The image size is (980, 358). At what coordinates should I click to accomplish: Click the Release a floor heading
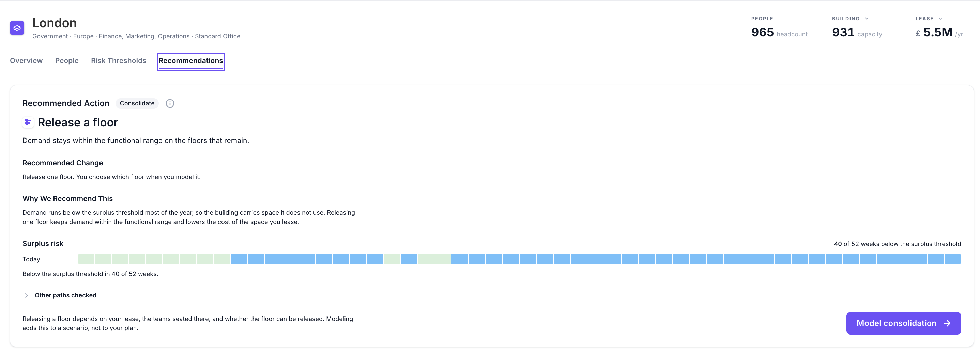point(78,123)
